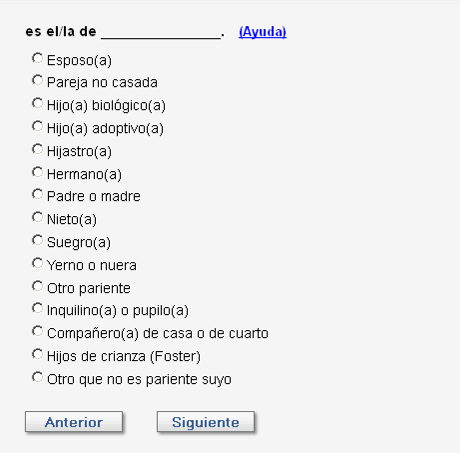
Task: Select Hijo(a) biológico(a) option
Action: coord(37,103)
